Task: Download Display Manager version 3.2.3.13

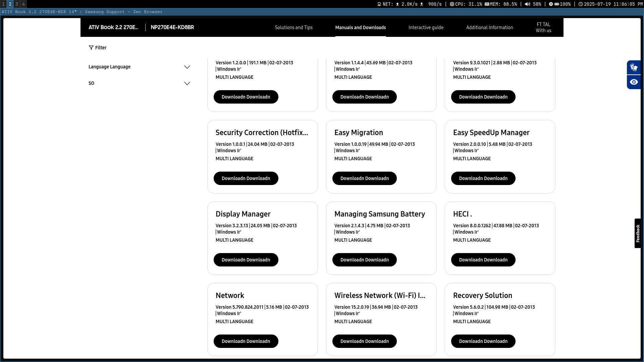Action: click(246, 260)
